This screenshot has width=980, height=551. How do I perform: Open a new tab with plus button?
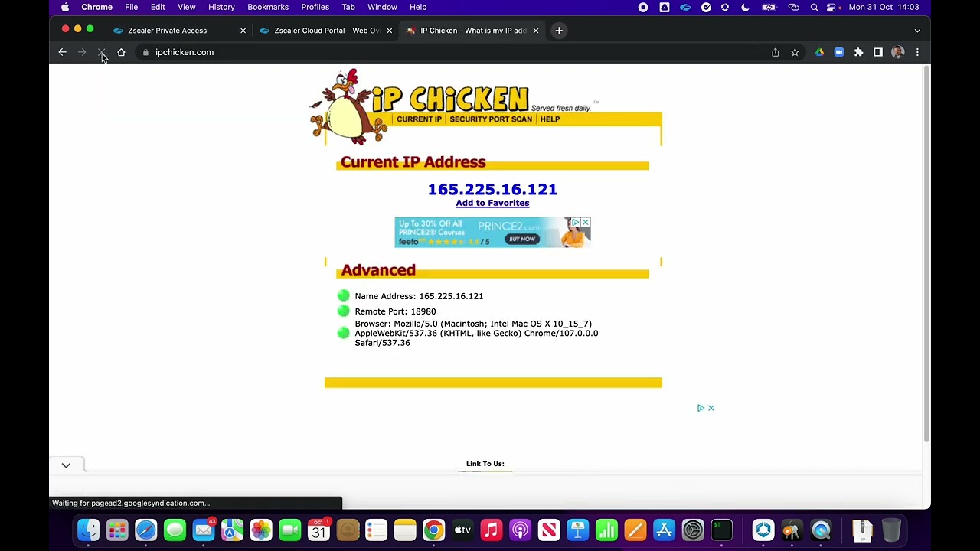point(559,31)
